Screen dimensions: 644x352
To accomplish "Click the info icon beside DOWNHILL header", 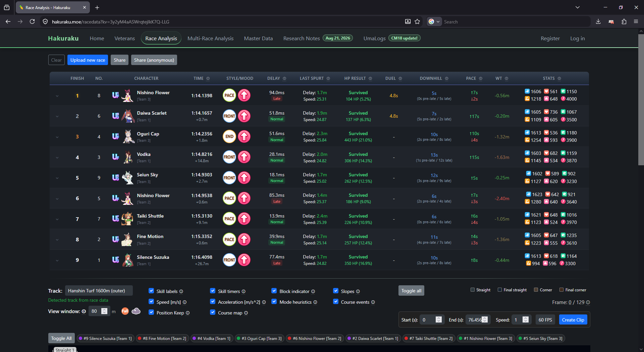I will [x=446, y=78].
